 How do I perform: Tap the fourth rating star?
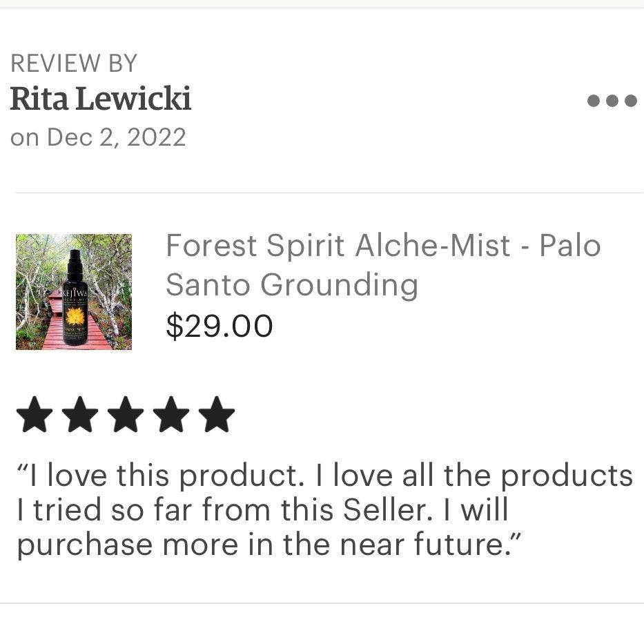(171, 414)
